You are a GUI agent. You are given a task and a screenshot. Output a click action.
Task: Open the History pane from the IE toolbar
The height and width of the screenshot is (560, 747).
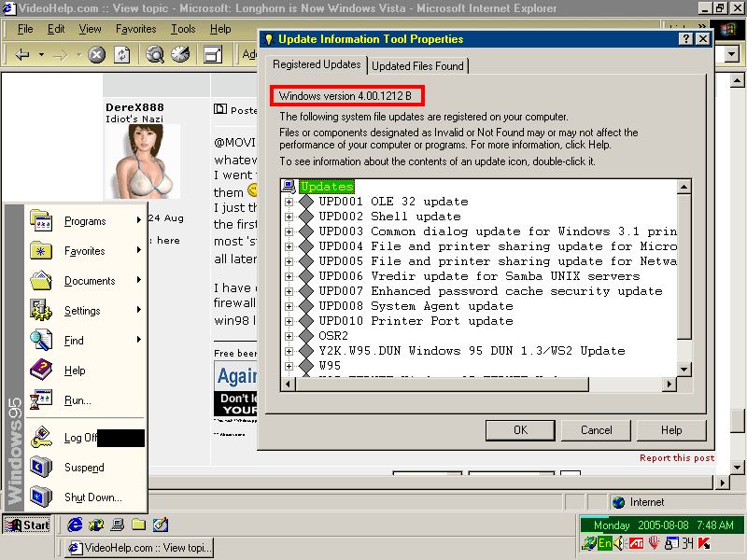180,55
